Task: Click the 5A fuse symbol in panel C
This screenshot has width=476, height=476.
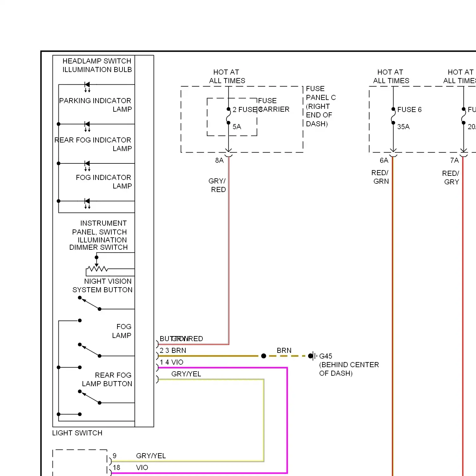Action: point(228,116)
